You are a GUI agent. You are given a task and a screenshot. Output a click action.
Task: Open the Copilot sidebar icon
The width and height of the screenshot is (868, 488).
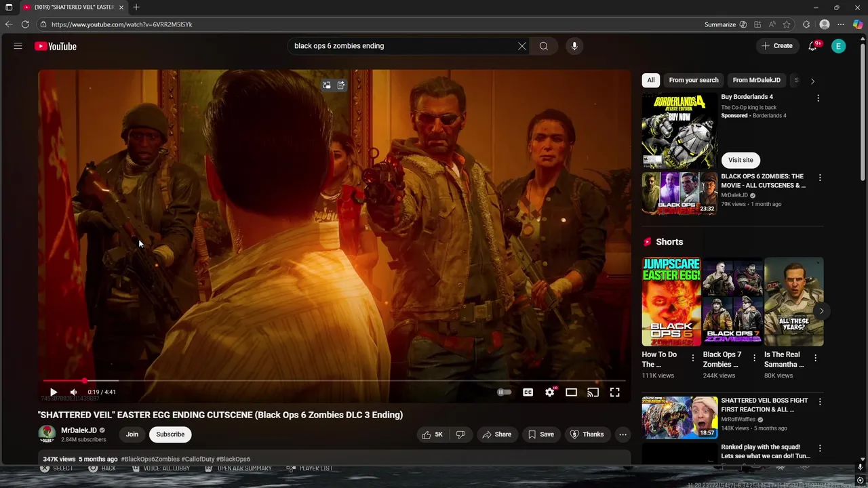pyautogui.click(x=858, y=24)
